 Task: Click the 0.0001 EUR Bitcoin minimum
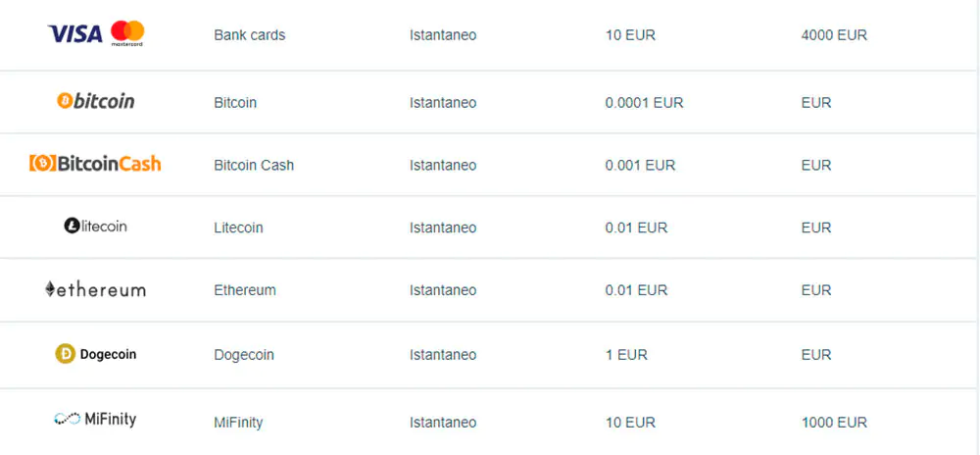coord(644,103)
